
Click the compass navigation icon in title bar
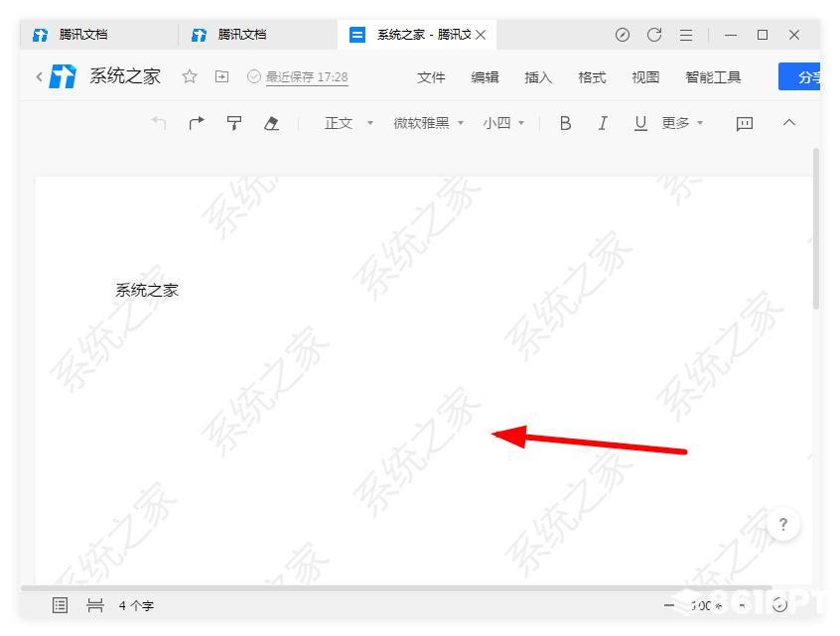pyautogui.click(x=622, y=35)
